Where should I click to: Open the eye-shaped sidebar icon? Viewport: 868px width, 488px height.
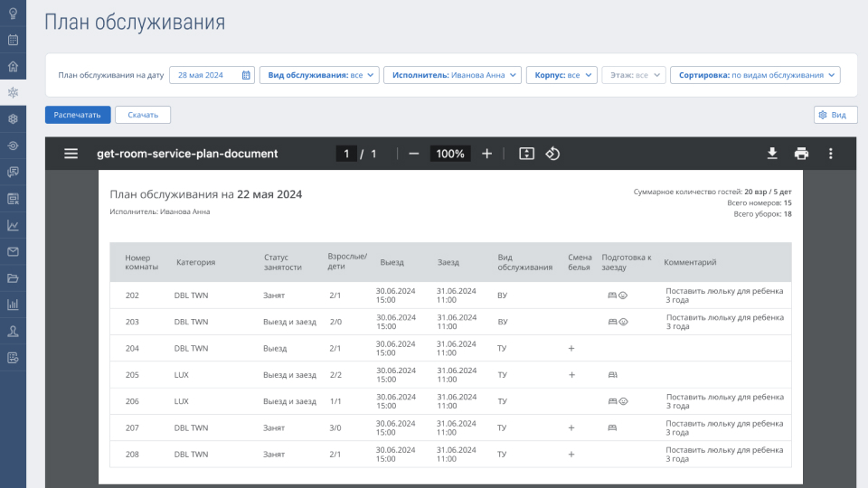13,145
